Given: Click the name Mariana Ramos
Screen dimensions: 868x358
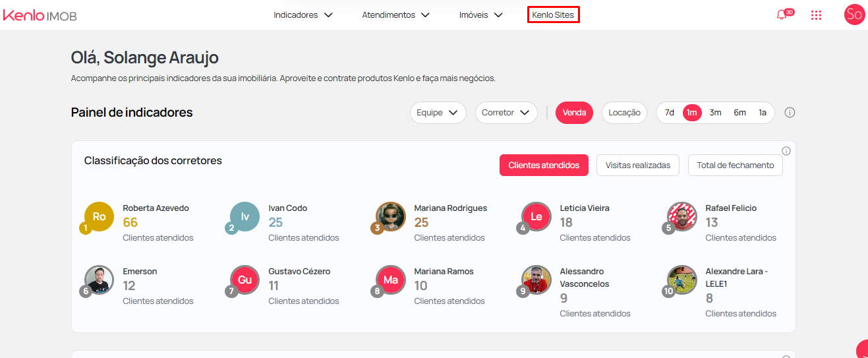Looking at the screenshot, I should click(x=444, y=272).
